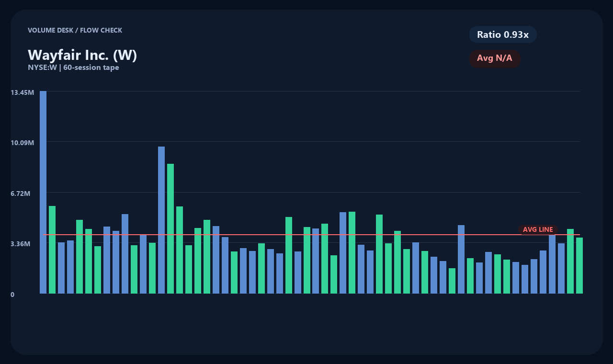
Task: Select the tallest blue bar, the first session
Action: pos(43,192)
